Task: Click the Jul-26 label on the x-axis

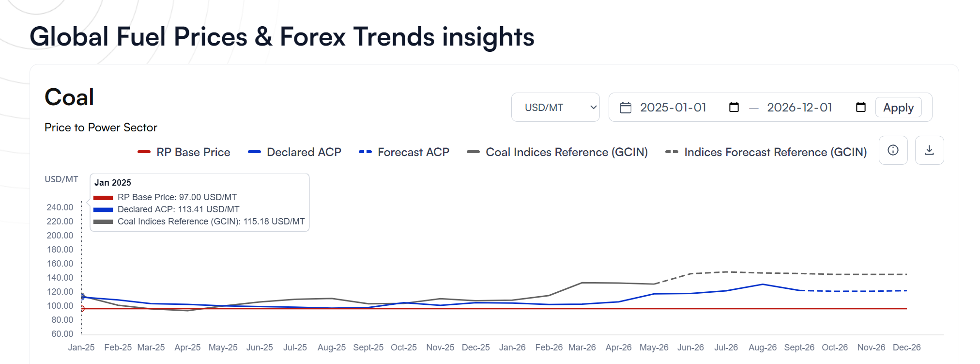Action: [726, 348]
